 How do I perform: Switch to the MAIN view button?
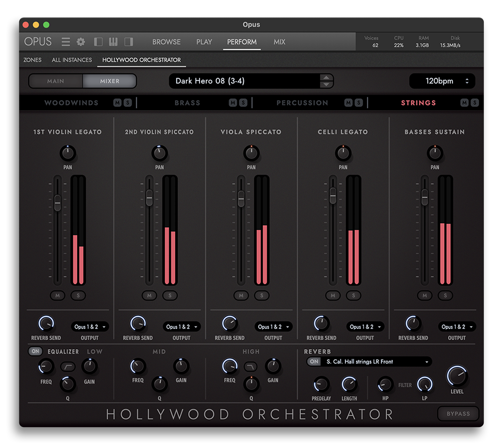(55, 81)
